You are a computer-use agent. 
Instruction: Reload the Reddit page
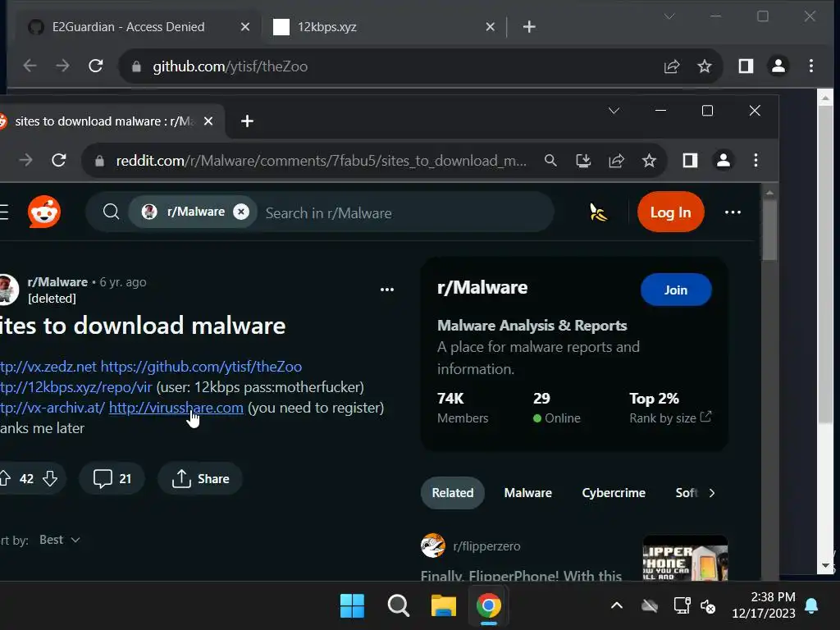[59, 160]
